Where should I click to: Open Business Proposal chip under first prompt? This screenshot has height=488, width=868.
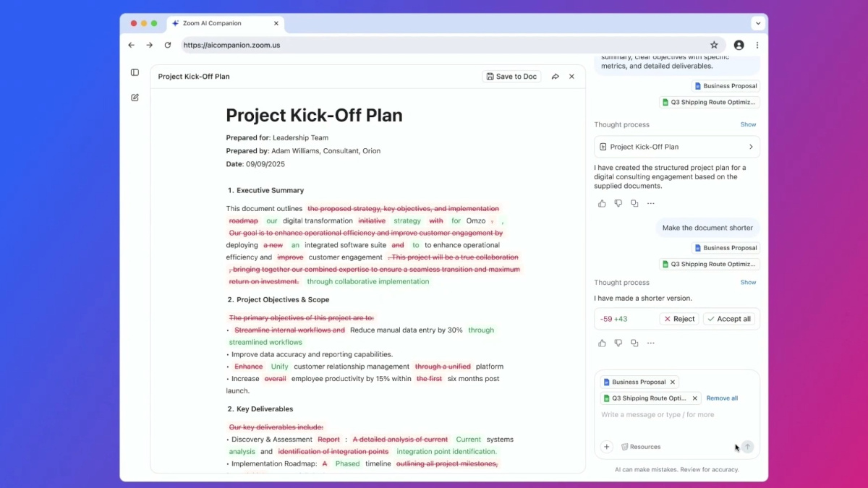coord(726,86)
